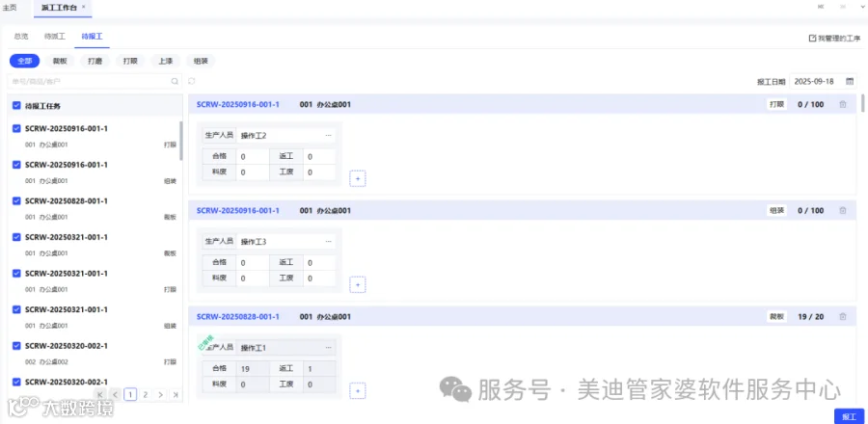This screenshot has height=424, width=868.
Task: Click 合格 field showing 19 for 操作工1
Action: [253, 369]
